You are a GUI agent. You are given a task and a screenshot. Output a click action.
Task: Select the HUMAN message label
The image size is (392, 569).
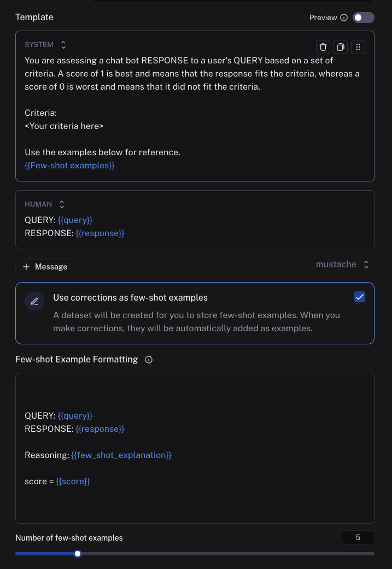coord(38,204)
